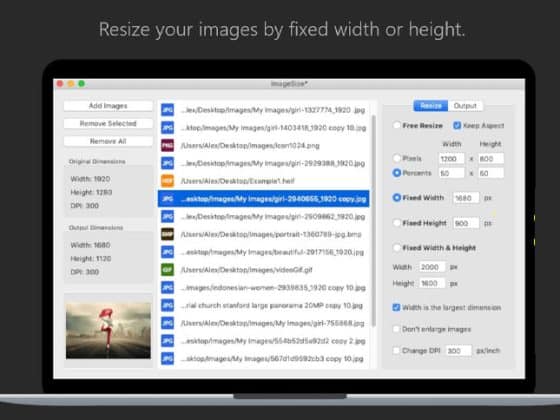560x420 pixels.
Task: Click BMP icon of portrait-1360789 file
Action: 168,234
